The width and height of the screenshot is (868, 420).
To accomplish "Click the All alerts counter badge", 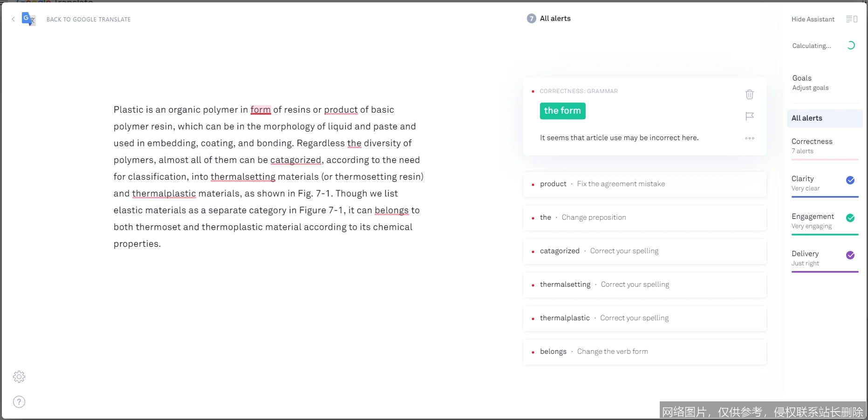I will pos(531,18).
